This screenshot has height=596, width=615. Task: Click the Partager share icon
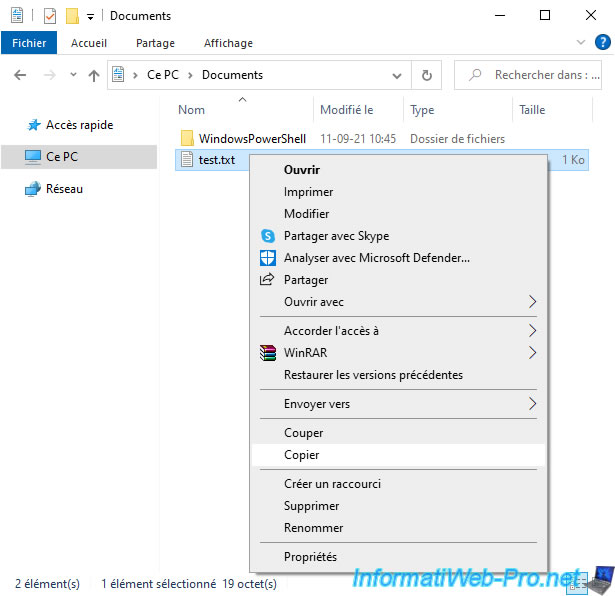coord(267,280)
